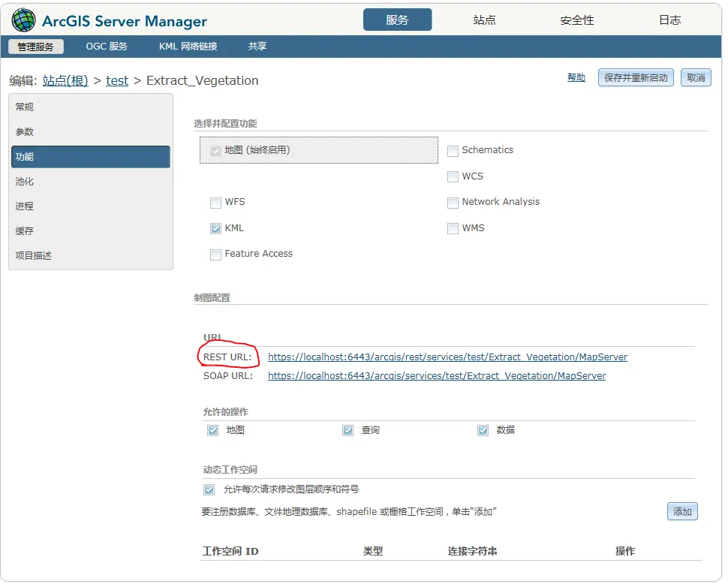728x587 pixels.
Task: Go to OGC 服务 sub-tab
Action: [x=107, y=47]
